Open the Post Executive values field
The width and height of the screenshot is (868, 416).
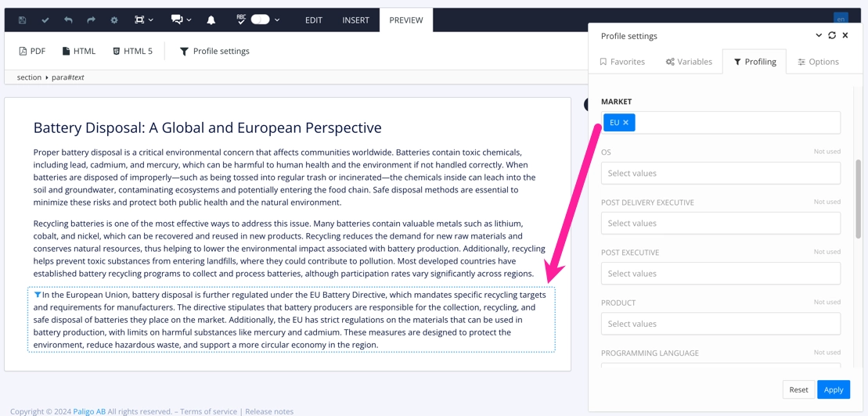[721, 273]
